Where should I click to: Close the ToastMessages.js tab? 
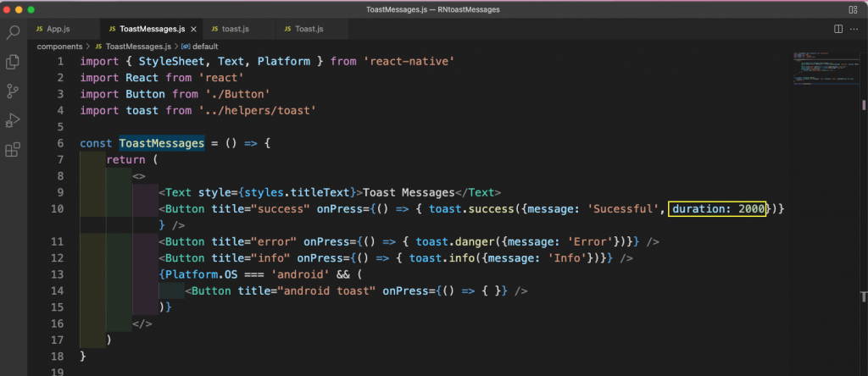(193, 29)
